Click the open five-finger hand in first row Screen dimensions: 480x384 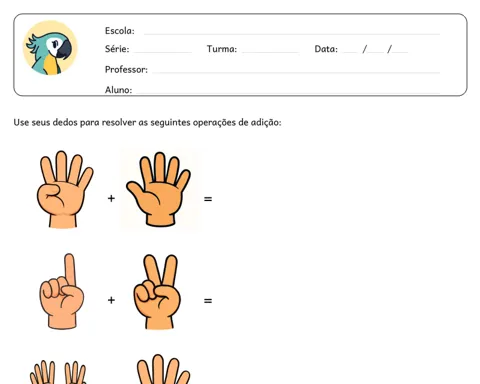[x=159, y=189]
